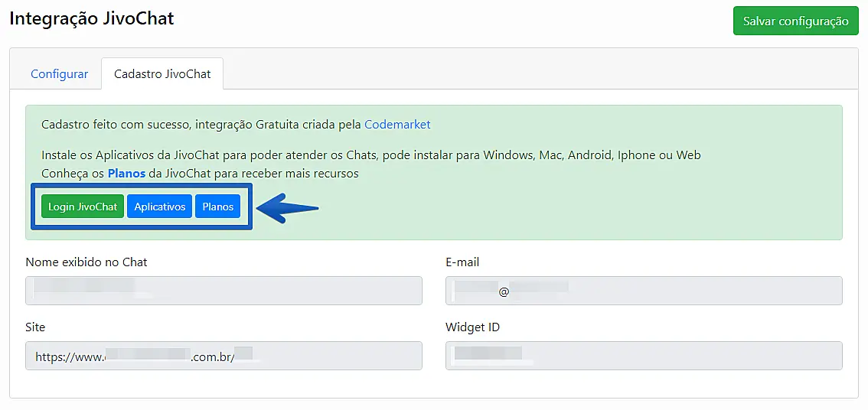Focus the Nome exibido no Chat field
868x410 pixels.
point(224,291)
